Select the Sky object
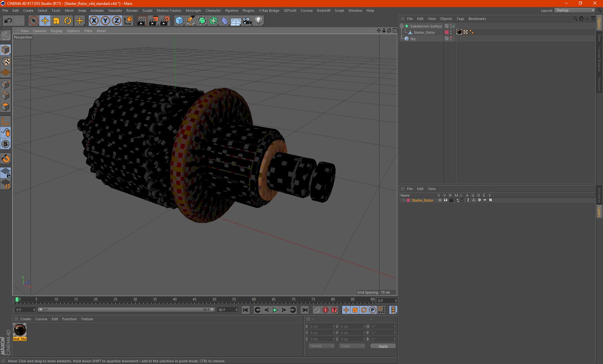 point(413,39)
